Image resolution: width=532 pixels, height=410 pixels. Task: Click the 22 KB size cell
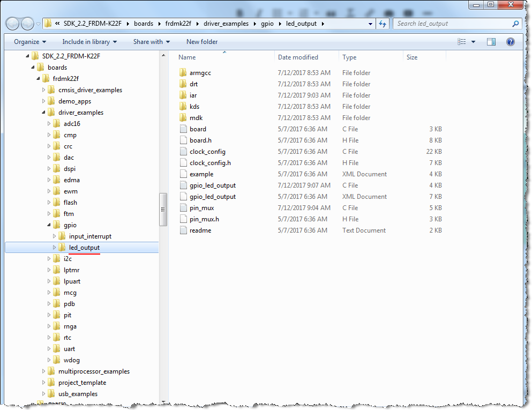click(x=434, y=151)
